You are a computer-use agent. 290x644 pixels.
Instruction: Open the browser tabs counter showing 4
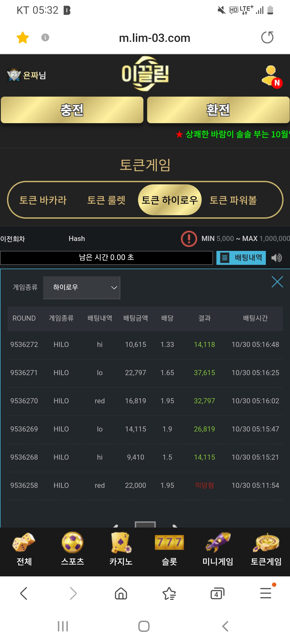(x=217, y=594)
